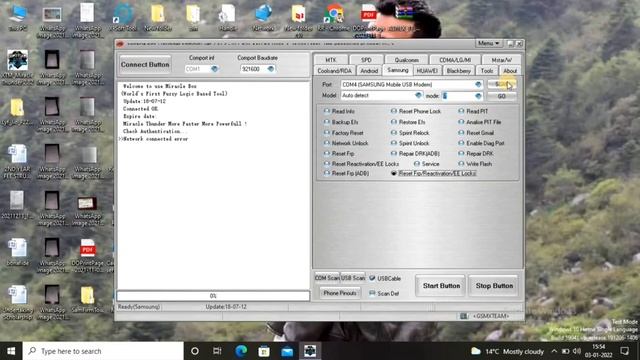Click the GO button
The height and width of the screenshot is (360, 640).
[x=502, y=96]
